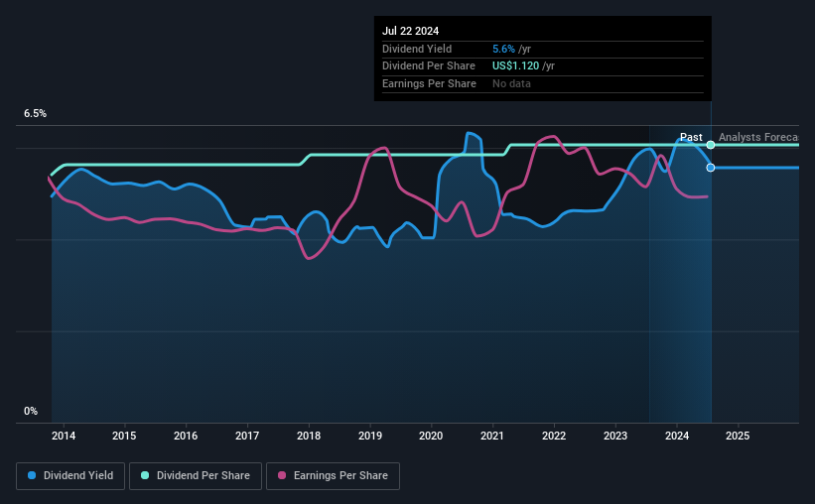Toggle the Dividend Yield legend button
The image size is (815, 504).
tap(70, 476)
